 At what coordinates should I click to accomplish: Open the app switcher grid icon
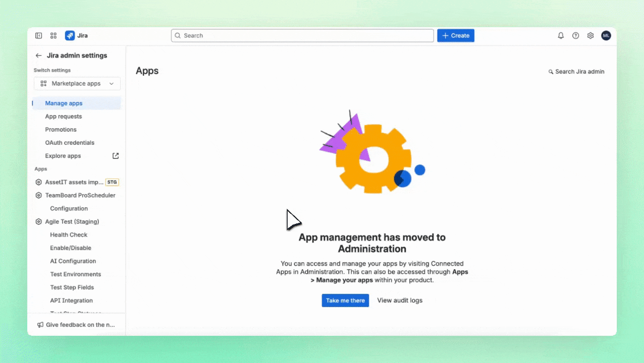[x=53, y=36]
